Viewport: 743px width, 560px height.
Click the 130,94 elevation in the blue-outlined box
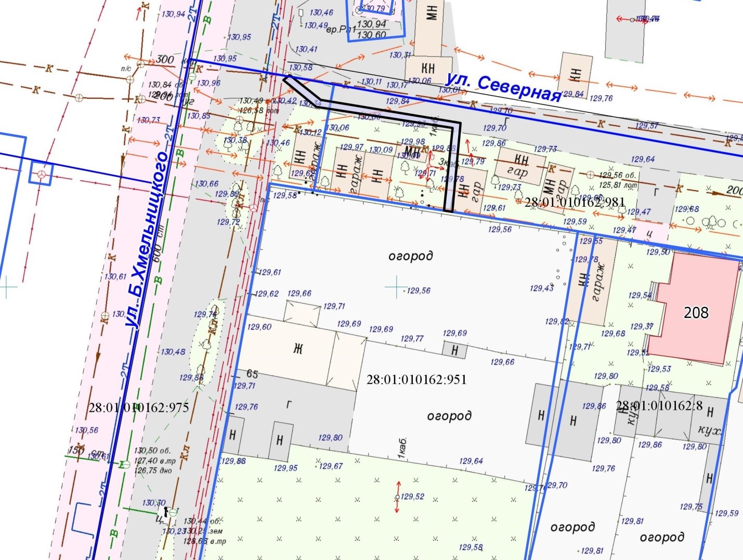[x=371, y=24]
